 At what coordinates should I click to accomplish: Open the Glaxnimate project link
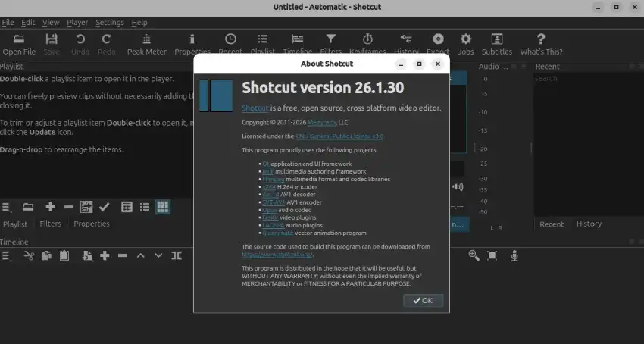coord(277,233)
